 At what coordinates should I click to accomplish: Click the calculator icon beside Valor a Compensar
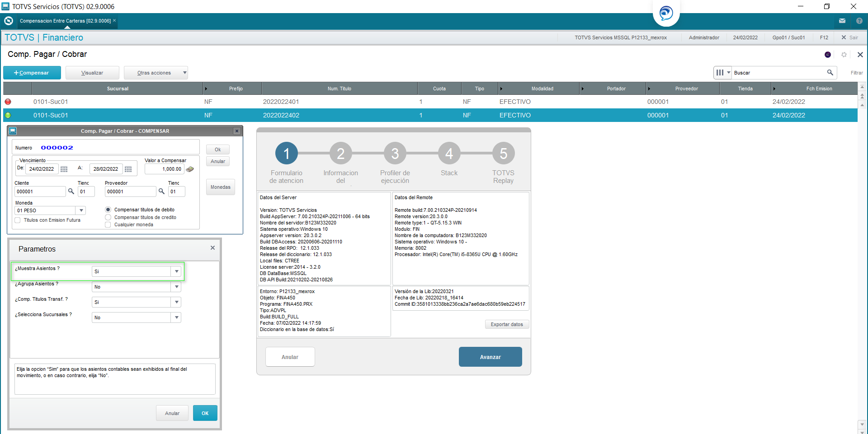(190, 169)
